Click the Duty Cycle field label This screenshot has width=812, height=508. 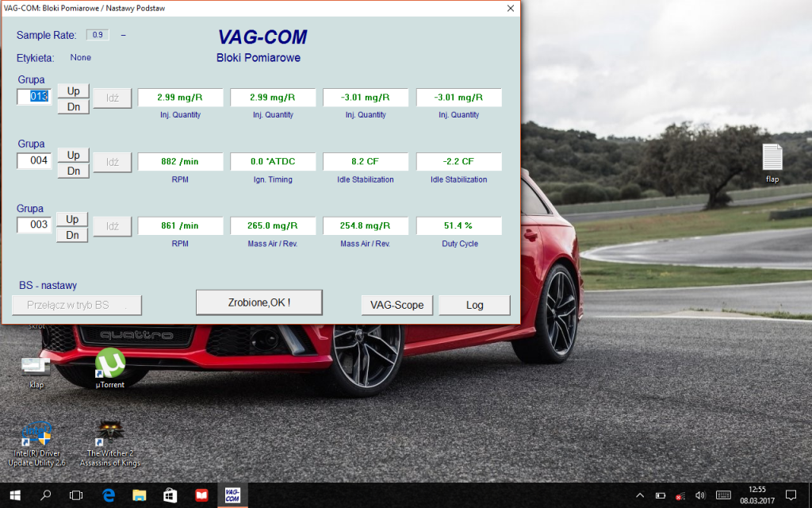pos(460,244)
